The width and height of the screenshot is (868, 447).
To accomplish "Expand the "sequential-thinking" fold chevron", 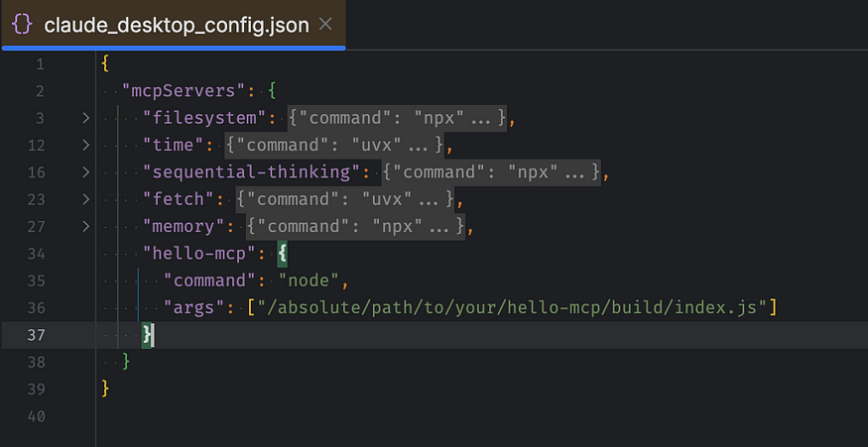I will 86,172.
